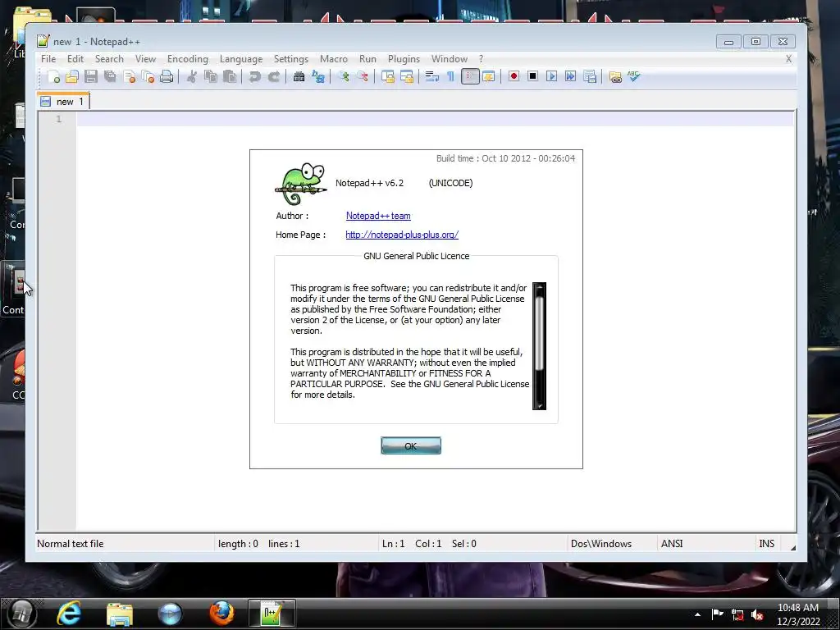840x630 pixels.
Task: Click the Paste toolbar icon
Action: tap(230, 76)
